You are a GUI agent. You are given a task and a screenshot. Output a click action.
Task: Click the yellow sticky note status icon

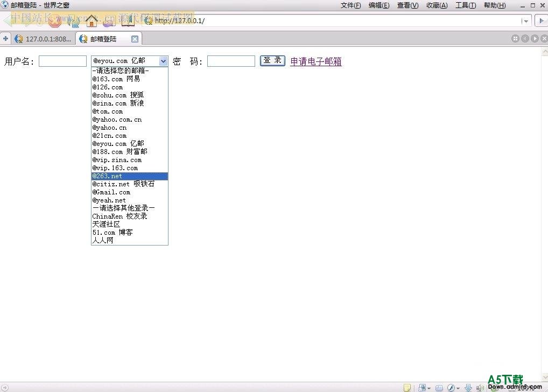407,388
